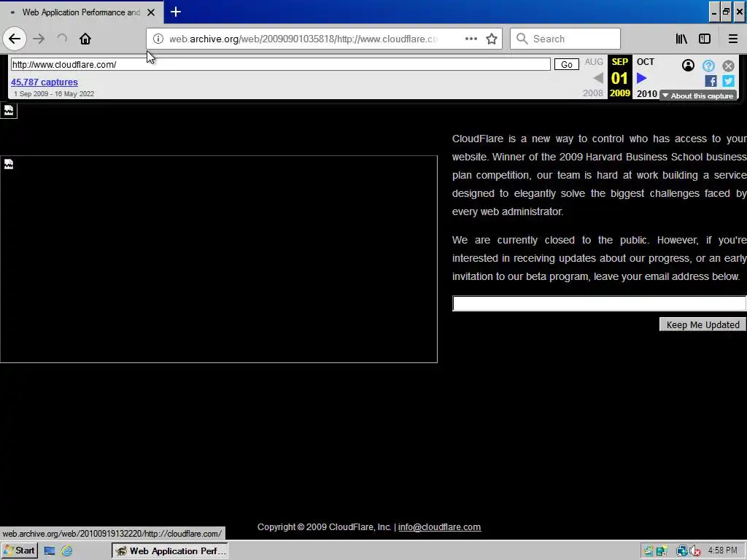The height and width of the screenshot is (560, 747).
Task: Toggle the sidebar view icon
Action: pos(705,39)
